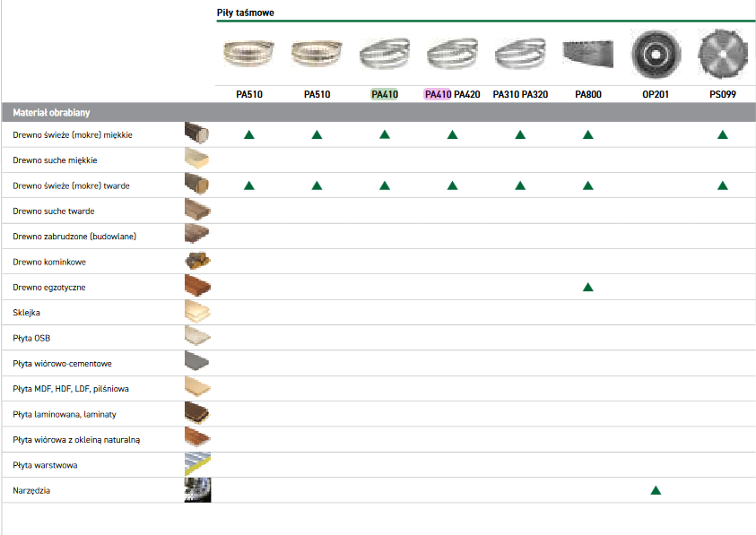Click the green triangle in the Narzędzia row

click(x=656, y=491)
